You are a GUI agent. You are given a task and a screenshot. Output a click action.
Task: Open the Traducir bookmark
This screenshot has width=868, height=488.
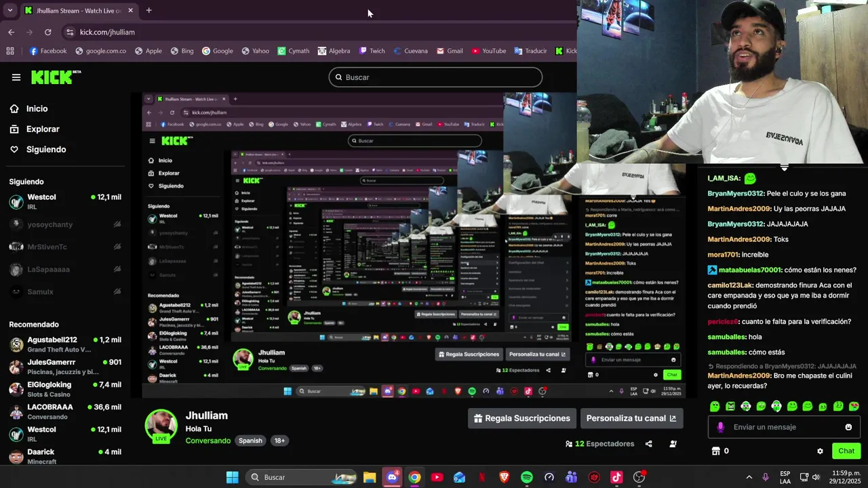click(x=530, y=51)
